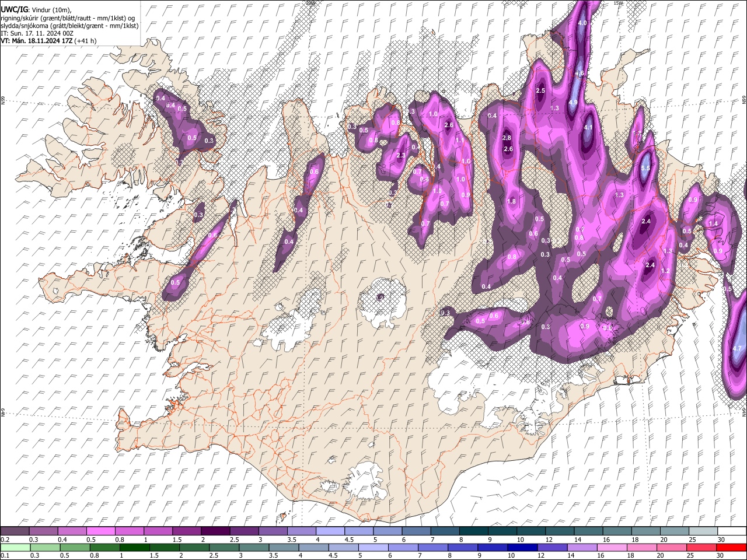This screenshot has width=747, height=560.
Task: Click the navy blue 10–12 swatch, bottom legend row
Action: (521, 547)
